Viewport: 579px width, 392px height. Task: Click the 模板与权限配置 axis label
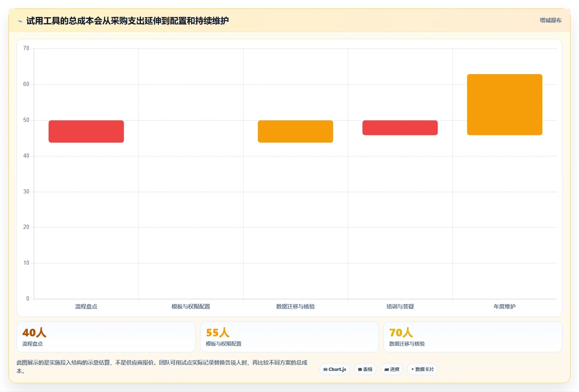(x=191, y=306)
